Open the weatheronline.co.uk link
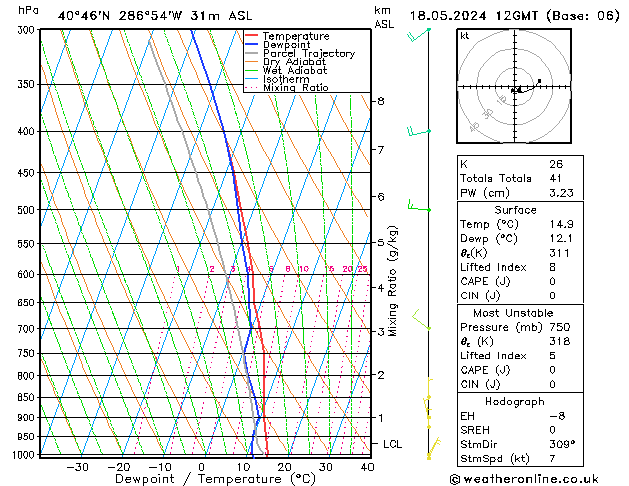This screenshot has width=629, height=486. [535, 478]
